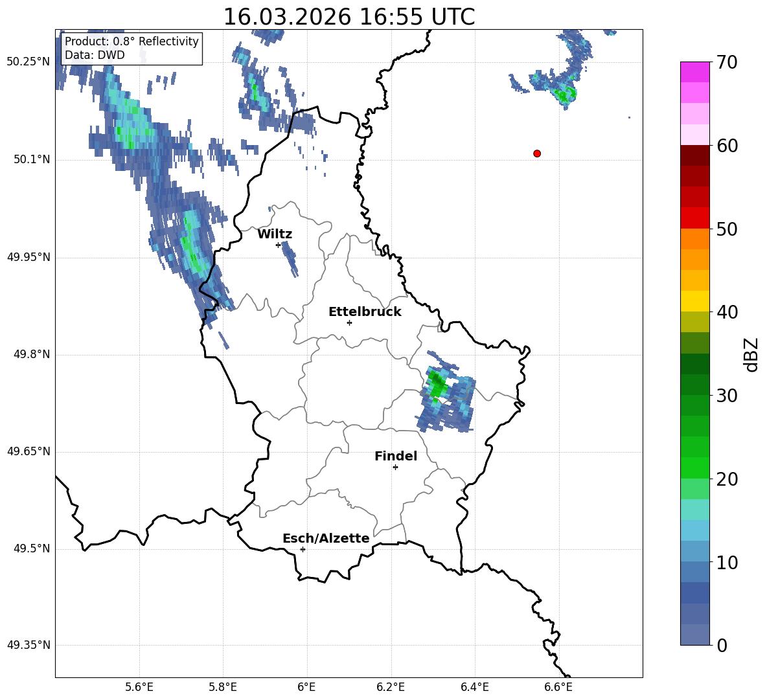Screen dimensions: 767x700
Task: Click the Wiltz city label
Action: [275, 234]
